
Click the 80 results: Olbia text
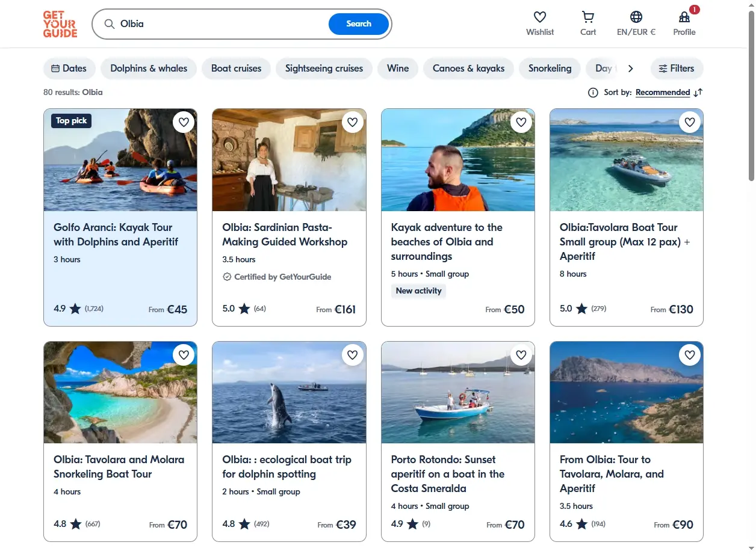click(73, 93)
